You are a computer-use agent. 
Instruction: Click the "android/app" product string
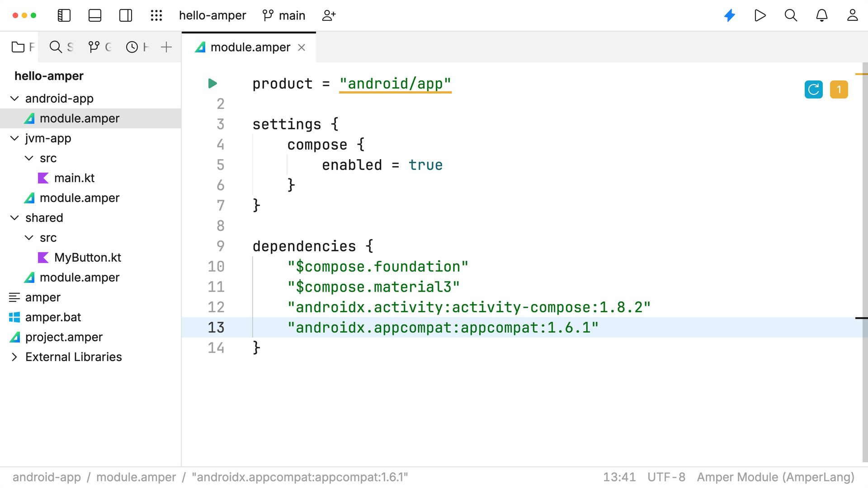pyautogui.click(x=395, y=84)
